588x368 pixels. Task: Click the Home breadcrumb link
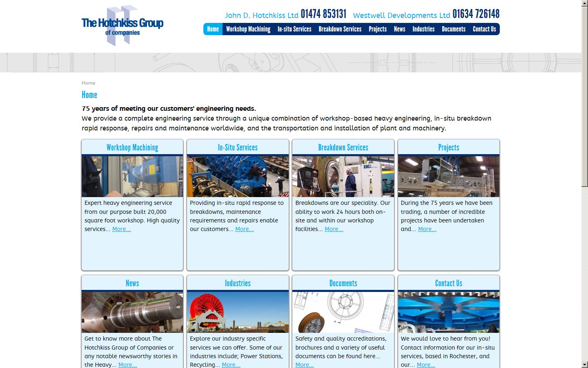click(88, 83)
